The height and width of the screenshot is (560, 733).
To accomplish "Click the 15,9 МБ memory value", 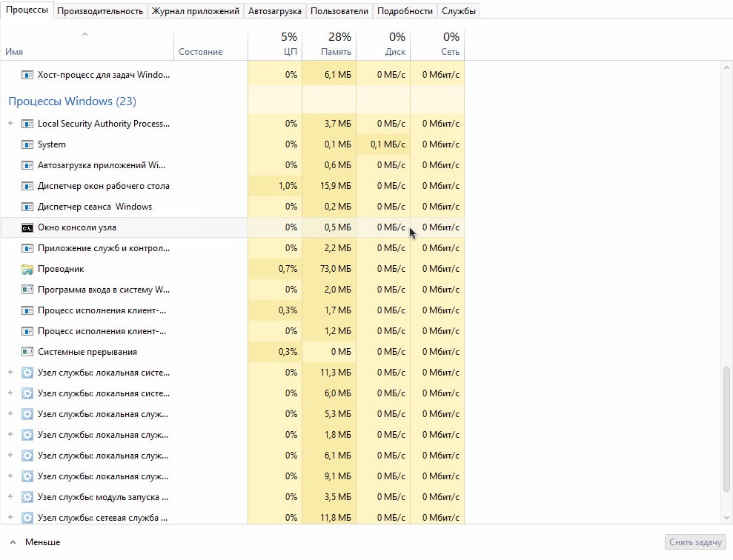I will click(336, 186).
